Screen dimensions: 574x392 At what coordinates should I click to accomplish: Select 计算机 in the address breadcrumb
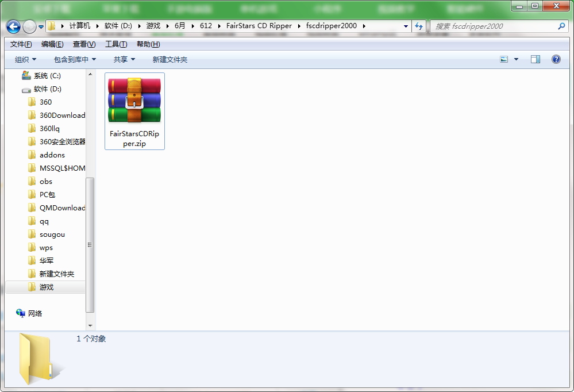pos(79,26)
